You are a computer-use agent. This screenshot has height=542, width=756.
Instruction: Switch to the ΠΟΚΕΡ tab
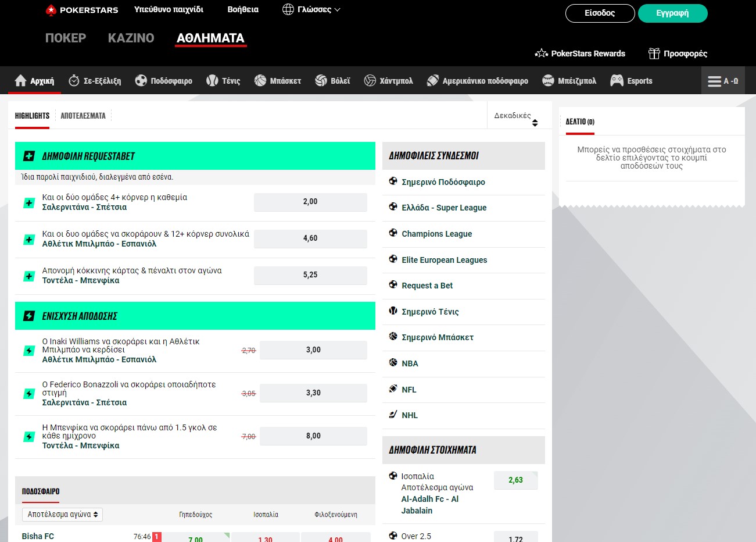pos(66,38)
